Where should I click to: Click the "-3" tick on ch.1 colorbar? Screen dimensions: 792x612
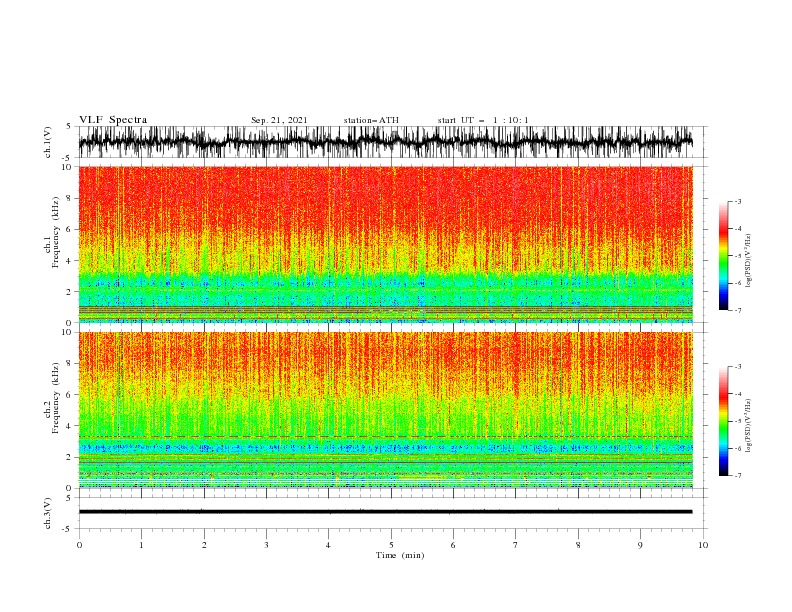tap(738, 201)
